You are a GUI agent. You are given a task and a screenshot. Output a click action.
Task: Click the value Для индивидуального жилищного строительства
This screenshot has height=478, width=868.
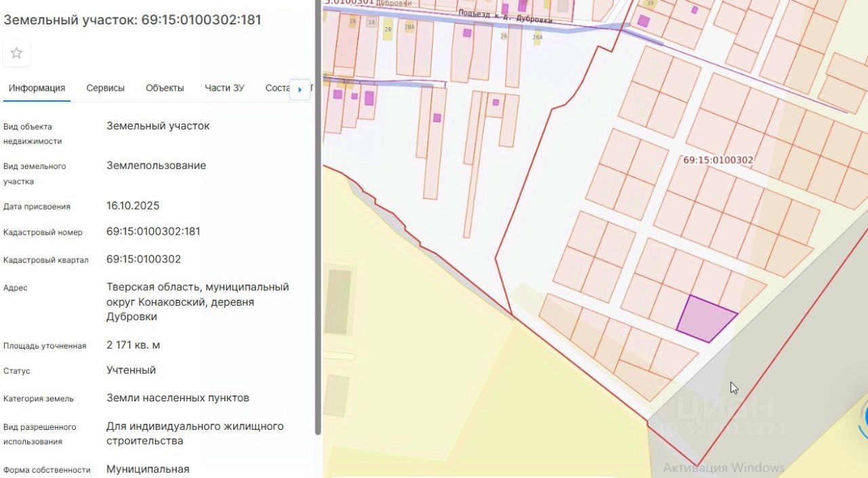[x=195, y=434]
